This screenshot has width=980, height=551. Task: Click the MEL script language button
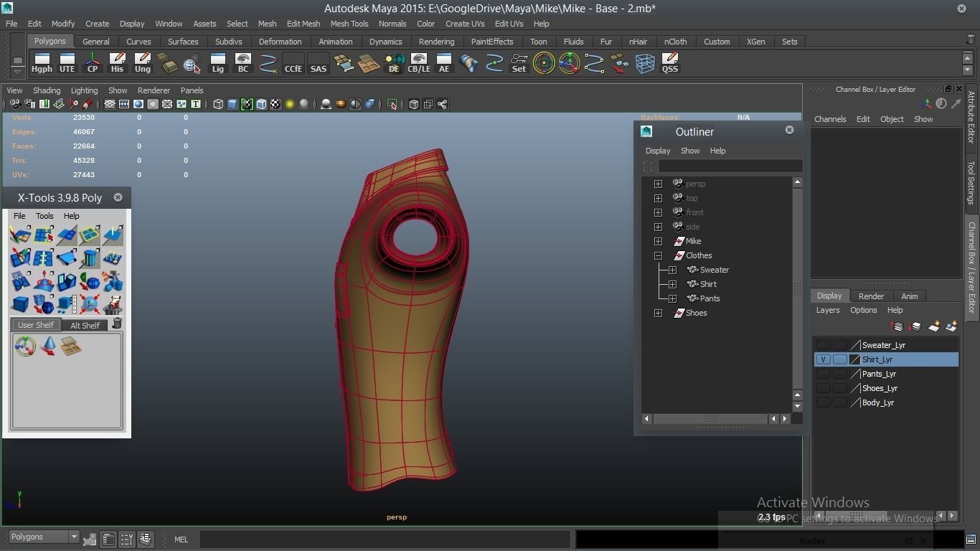click(181, 540)
